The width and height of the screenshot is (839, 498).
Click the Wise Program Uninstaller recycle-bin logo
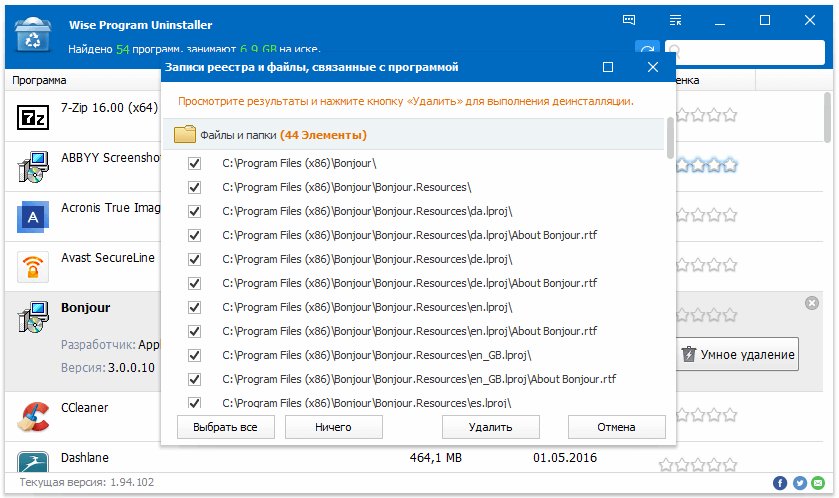(33, 34)
